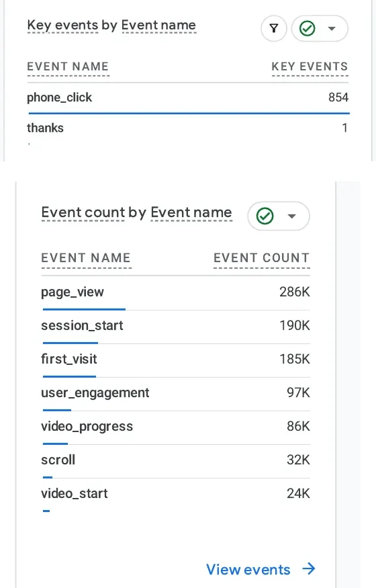
Task: Click the View events link
Action: tap(248, 570)
